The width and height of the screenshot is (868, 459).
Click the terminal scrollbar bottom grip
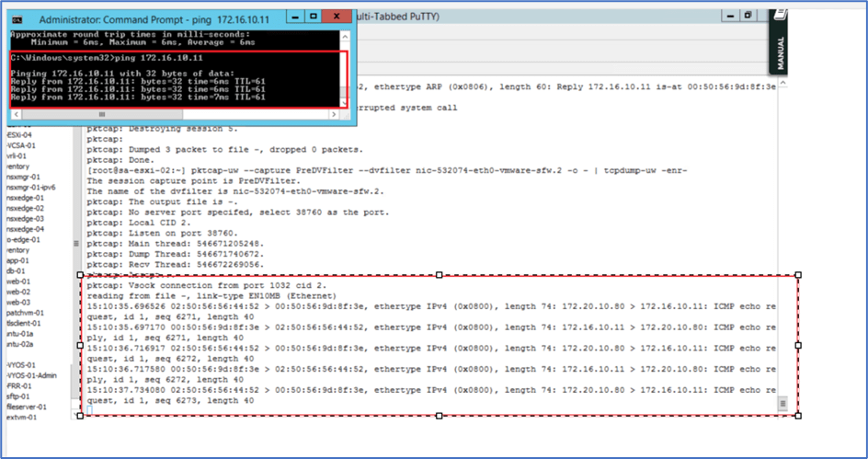pyautogui.click(x=782, y=403)
